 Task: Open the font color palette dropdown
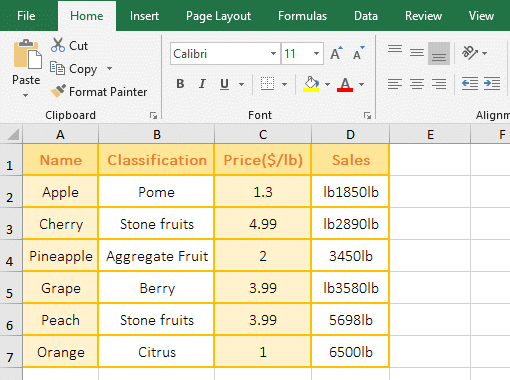[x=361, y=84]
